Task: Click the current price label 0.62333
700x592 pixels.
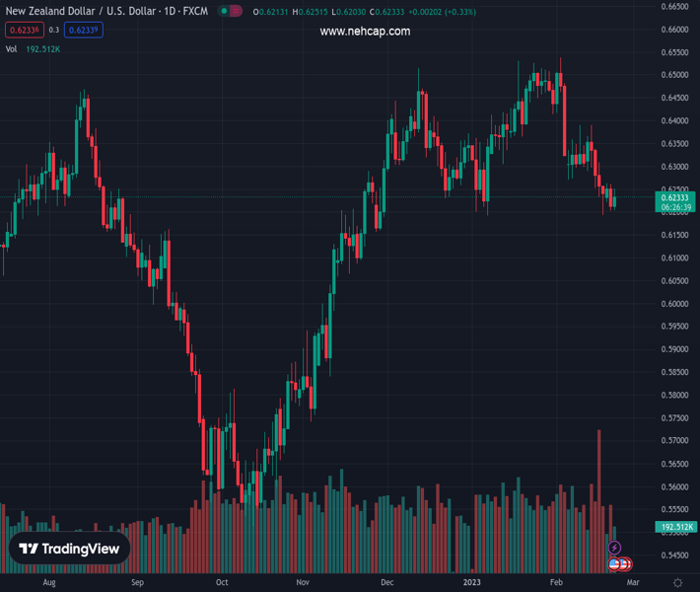Action: click(x=675, y=197)
